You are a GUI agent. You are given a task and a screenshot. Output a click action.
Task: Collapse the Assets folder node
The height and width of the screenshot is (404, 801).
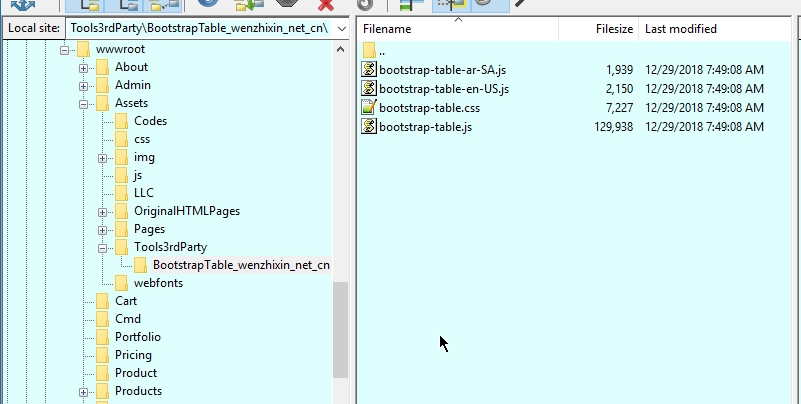click(83, 104)
